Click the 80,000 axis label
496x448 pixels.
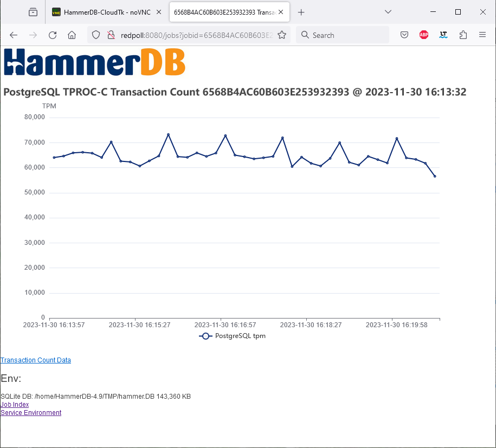[35, 118]
